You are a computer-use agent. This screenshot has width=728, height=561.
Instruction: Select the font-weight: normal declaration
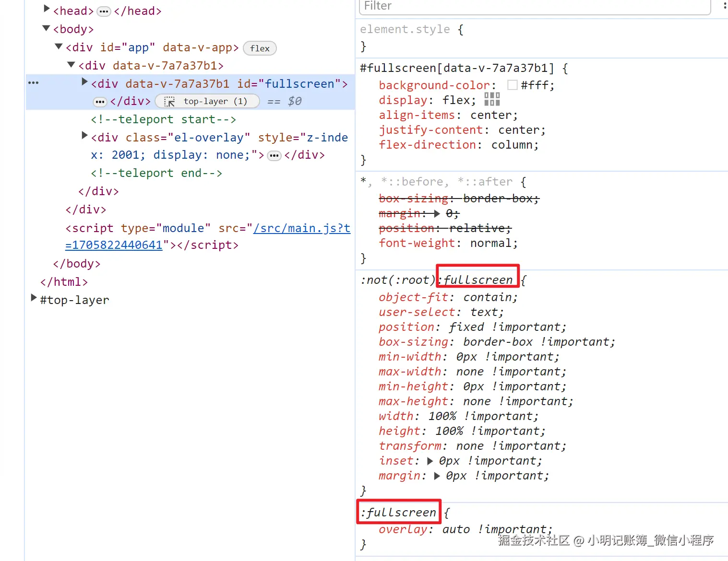point(448,243)
